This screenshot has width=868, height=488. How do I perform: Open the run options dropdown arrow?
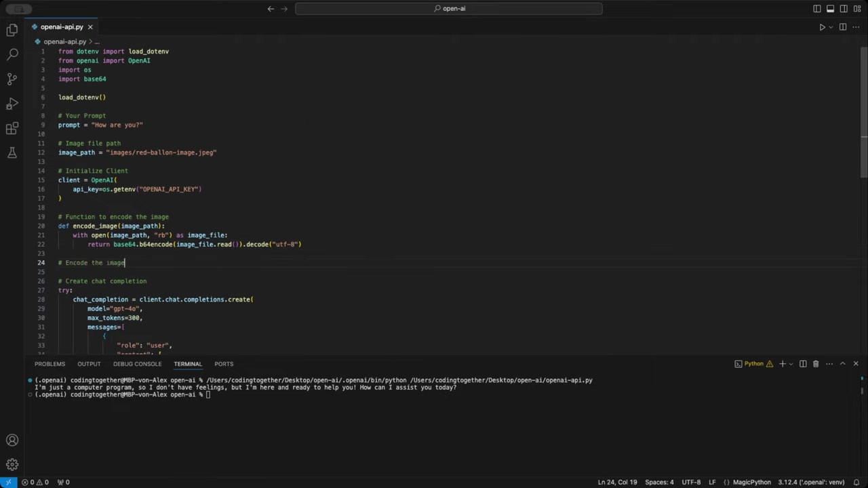point(831,27)
